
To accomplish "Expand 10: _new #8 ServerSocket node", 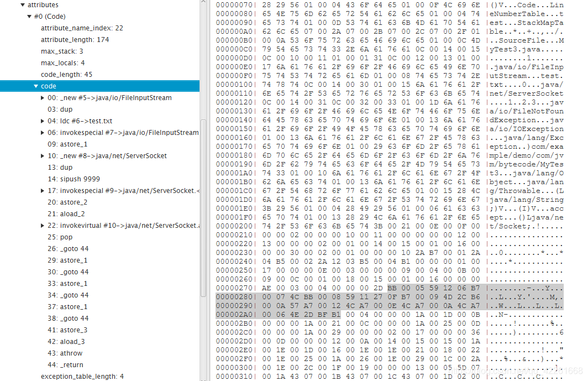I will pyautogui.click(x=43, y=156).
